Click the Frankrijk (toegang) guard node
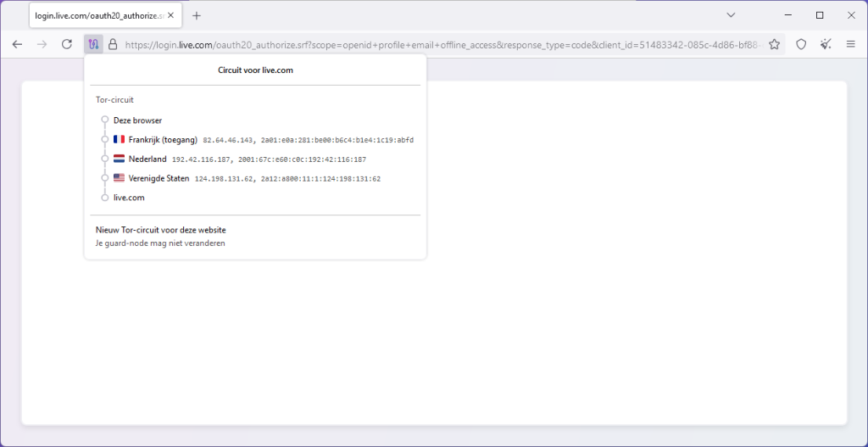Image resolution: width=868 pixels, height=447 pixels. click(x=163, y=140)
